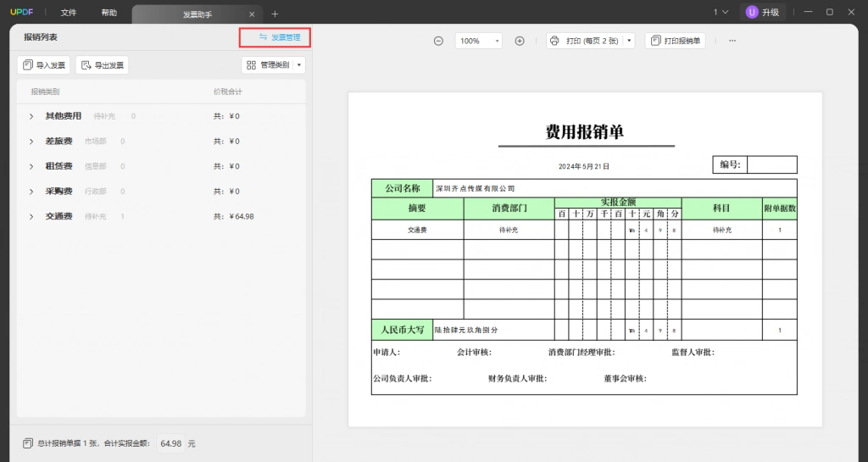868x462 pixels.
Task: Expand the 其他费用 category row
Action: pyautogui.click(x=31, y=116)
